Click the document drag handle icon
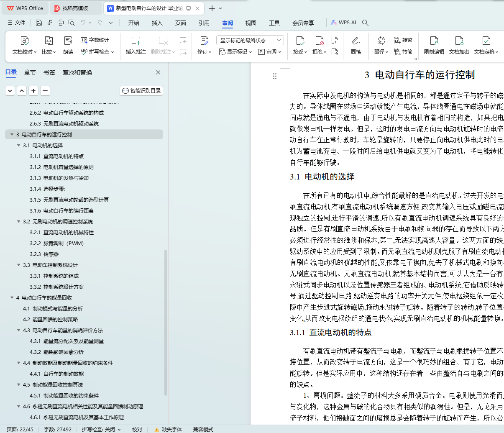 [275, 76]
